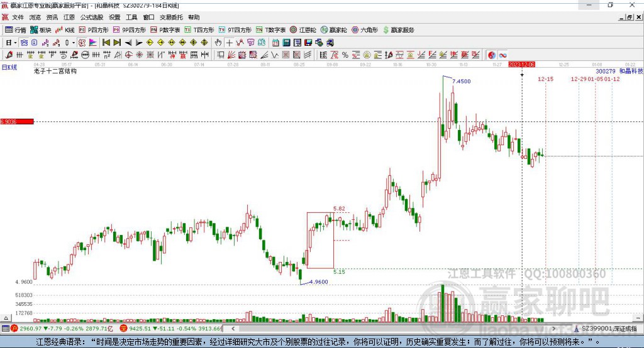The image size is (644, 348).
Task: Click the 12-15 forecast date marker
Action: (545, 79)
